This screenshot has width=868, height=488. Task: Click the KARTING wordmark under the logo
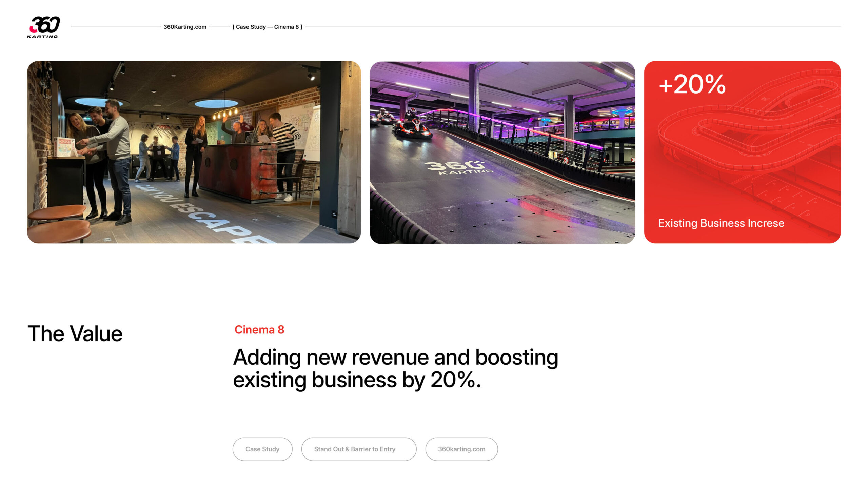pos(42,36)
